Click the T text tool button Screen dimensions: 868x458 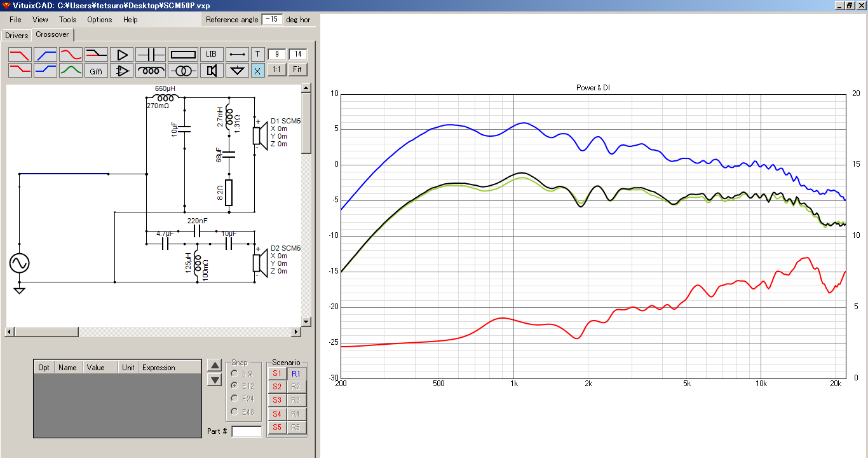pos(258,54)
